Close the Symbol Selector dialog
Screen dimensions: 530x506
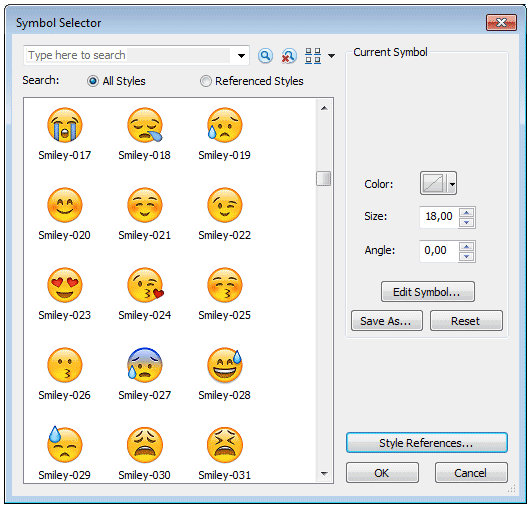click(501, 23)
